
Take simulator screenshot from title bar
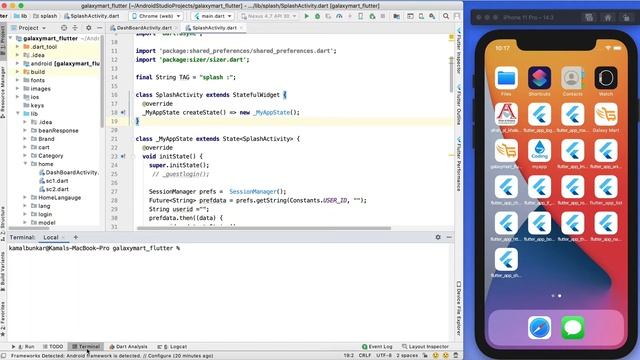[x=589, y=18]
